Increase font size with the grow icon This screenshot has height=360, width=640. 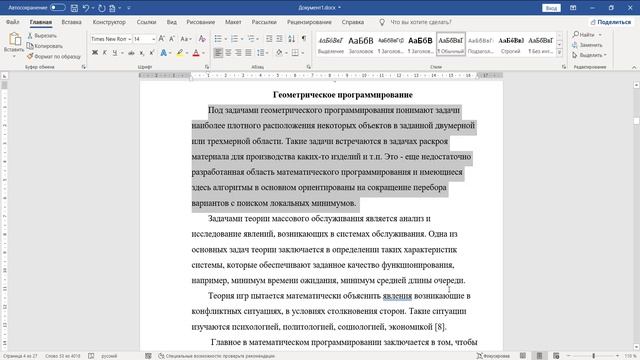[162, 39]
